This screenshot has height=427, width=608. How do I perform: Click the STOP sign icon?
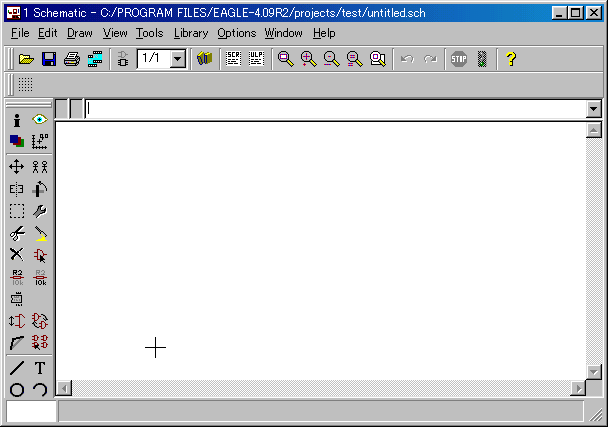click(x=459, y=59)
